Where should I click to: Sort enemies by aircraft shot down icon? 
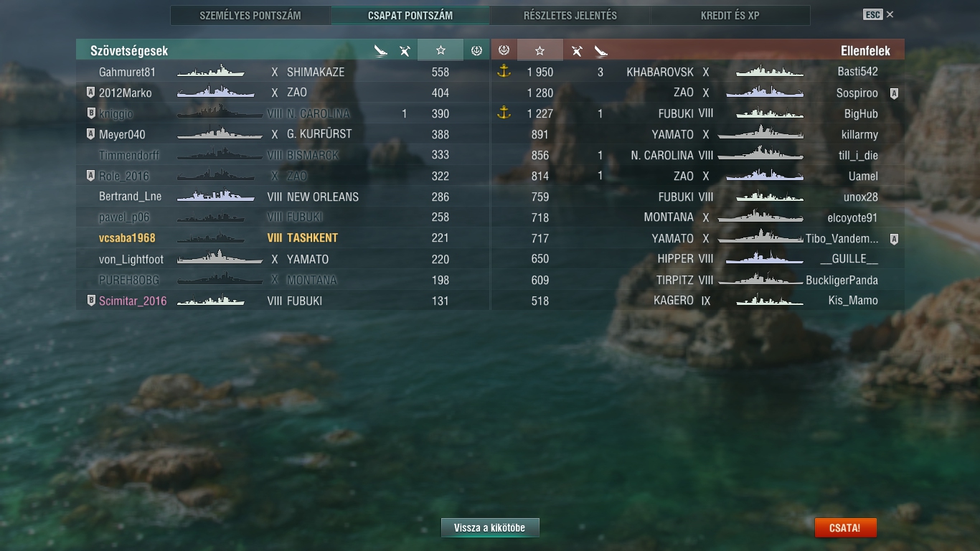577,50
